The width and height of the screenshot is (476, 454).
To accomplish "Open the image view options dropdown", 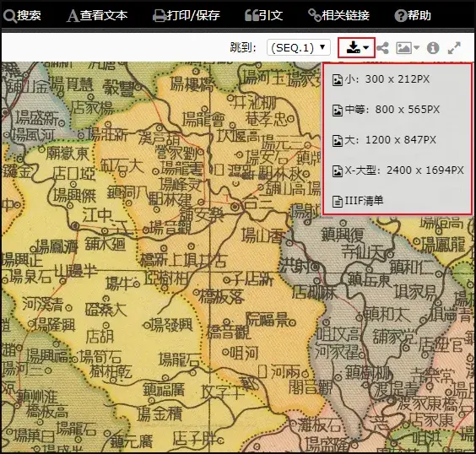I will [x=408, y=48].
